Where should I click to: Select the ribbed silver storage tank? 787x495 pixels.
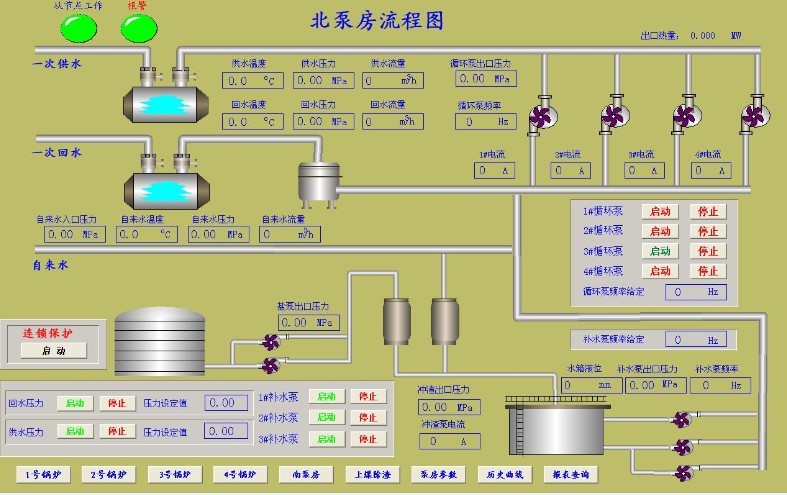tap(160, 341)
